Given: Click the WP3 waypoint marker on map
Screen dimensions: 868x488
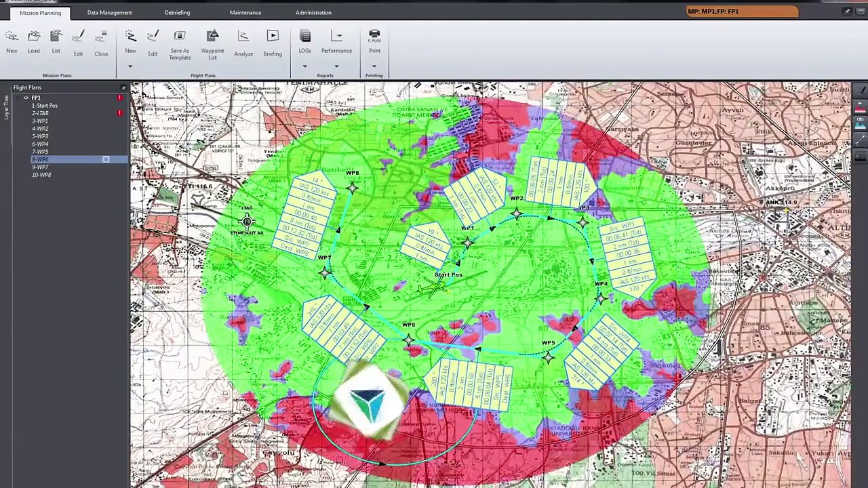Looking at the screenshot, I should [583, 222].
